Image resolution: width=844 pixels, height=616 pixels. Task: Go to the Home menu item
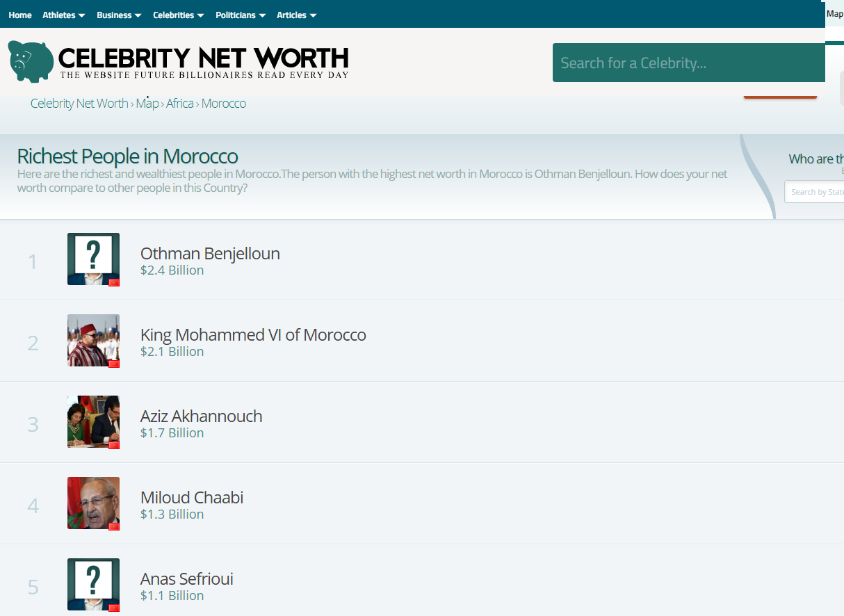tap(20, 15)
